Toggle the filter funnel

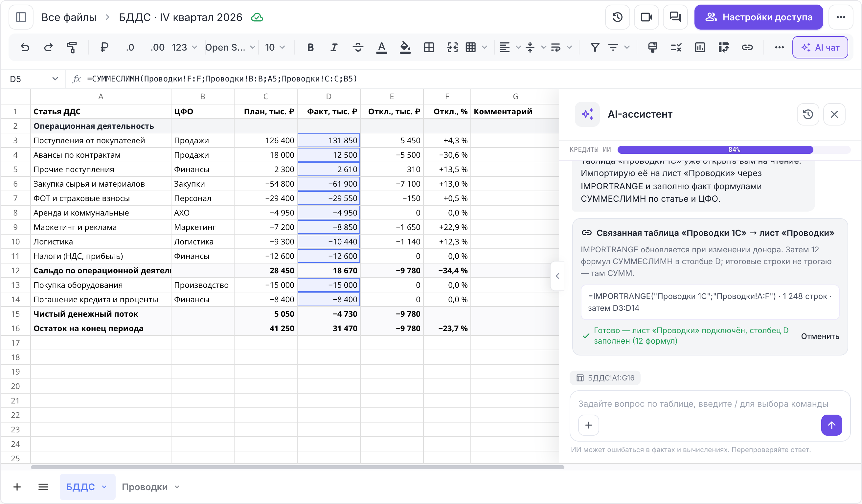[595, 47]
